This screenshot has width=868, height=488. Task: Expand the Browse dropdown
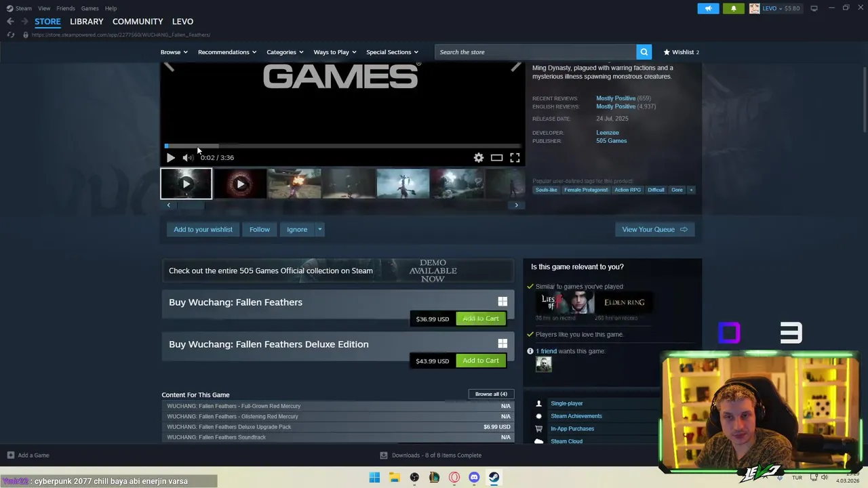[174, 52]
